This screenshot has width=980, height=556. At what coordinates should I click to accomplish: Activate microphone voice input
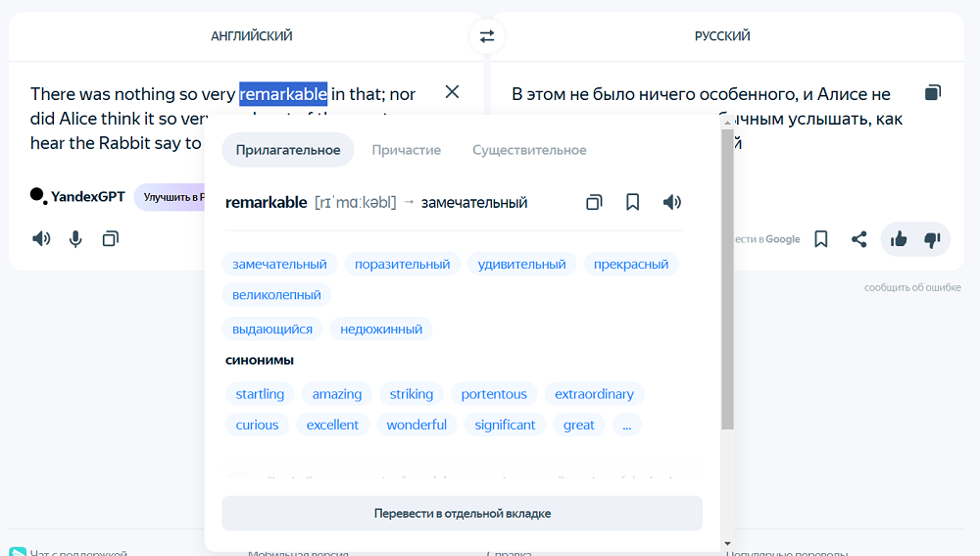(75, 238)
